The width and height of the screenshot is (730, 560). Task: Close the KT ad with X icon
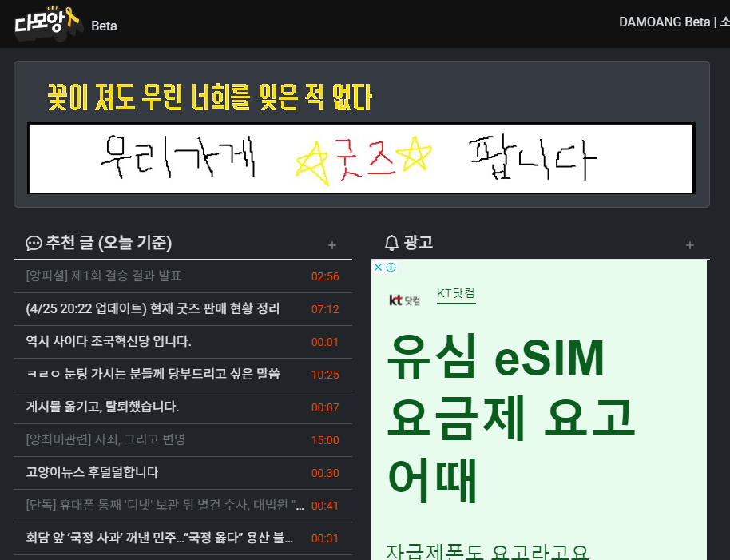(x=378, y=267)
